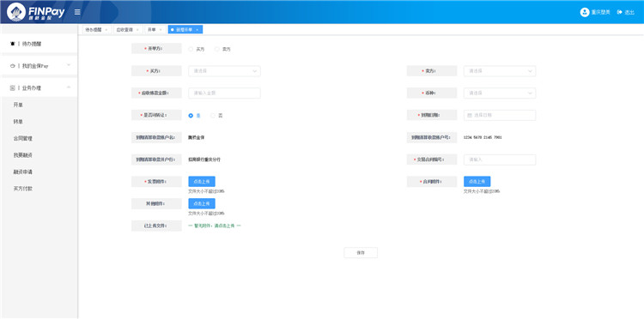Click the 业务办理 sidebar icon
The height and width of the screenshot is (319, 644).
(x=12, y=87)
